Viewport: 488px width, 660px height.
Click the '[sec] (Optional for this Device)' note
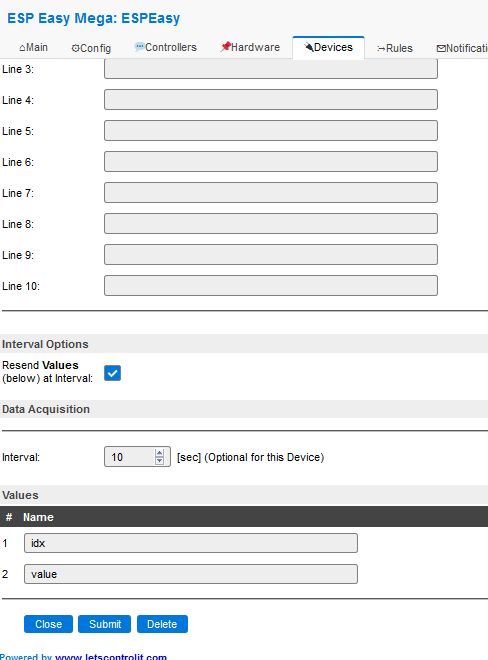point(251,457)
